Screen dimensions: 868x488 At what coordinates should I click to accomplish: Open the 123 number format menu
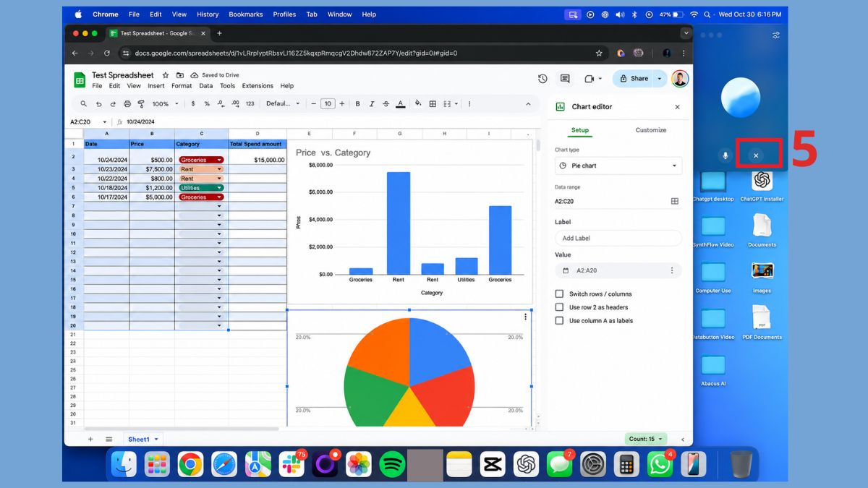pos(250,104)
